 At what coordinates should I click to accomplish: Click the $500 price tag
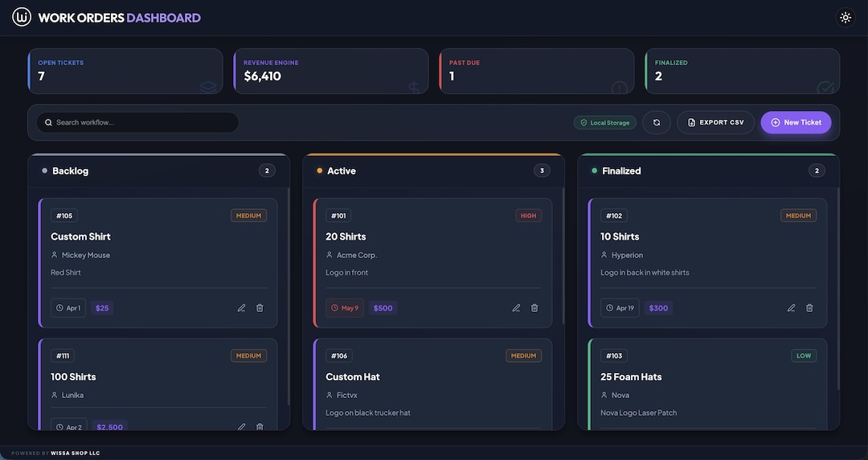click(383, 308)
